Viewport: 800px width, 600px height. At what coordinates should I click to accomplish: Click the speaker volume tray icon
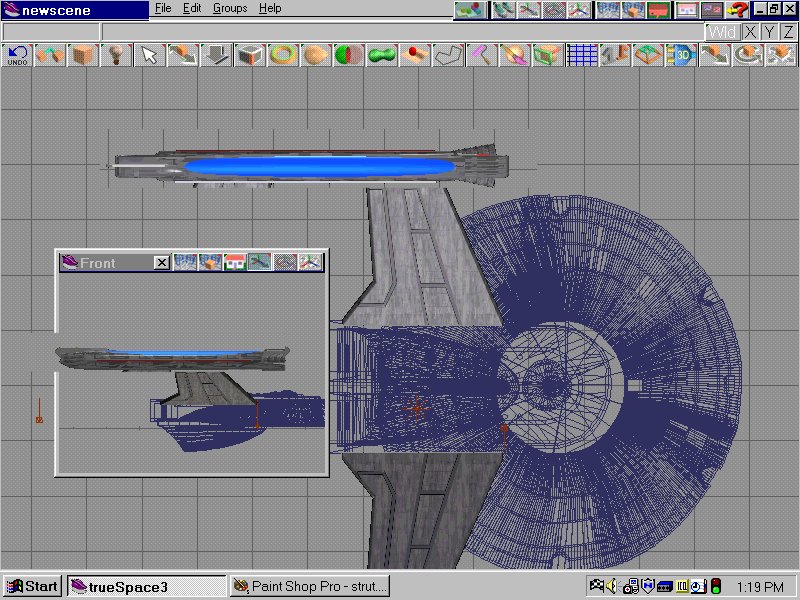612,586
